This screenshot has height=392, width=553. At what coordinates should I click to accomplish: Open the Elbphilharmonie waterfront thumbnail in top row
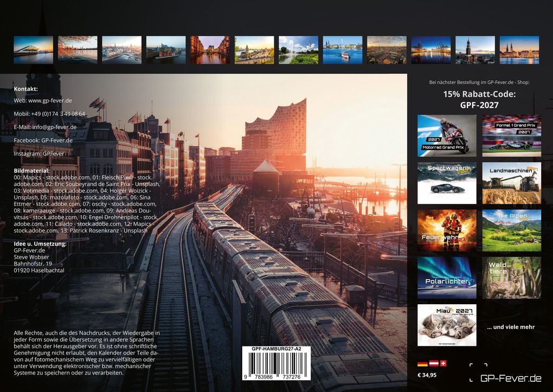coord(166,50)
